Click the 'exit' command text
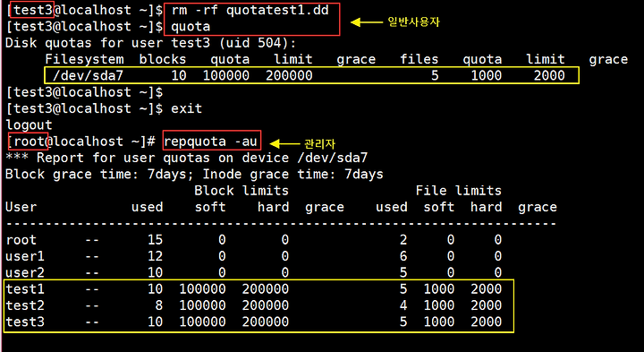Image resolution: width=644 pixels, height=352 pixels. point(186,108)
